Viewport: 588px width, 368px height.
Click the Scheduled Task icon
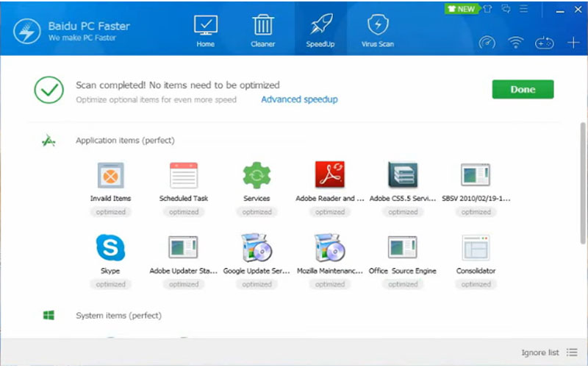pyautogui.click(x=184, y=175)
